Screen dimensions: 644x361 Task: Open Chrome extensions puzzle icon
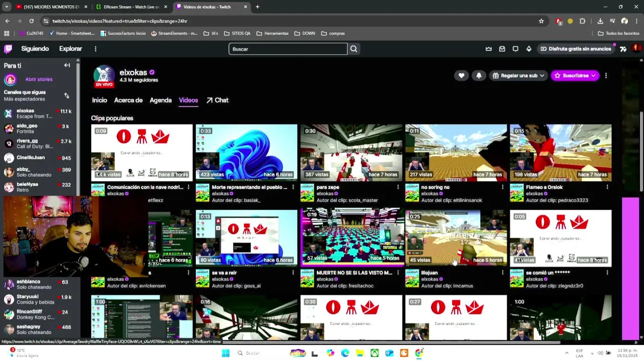coord(582,21)
